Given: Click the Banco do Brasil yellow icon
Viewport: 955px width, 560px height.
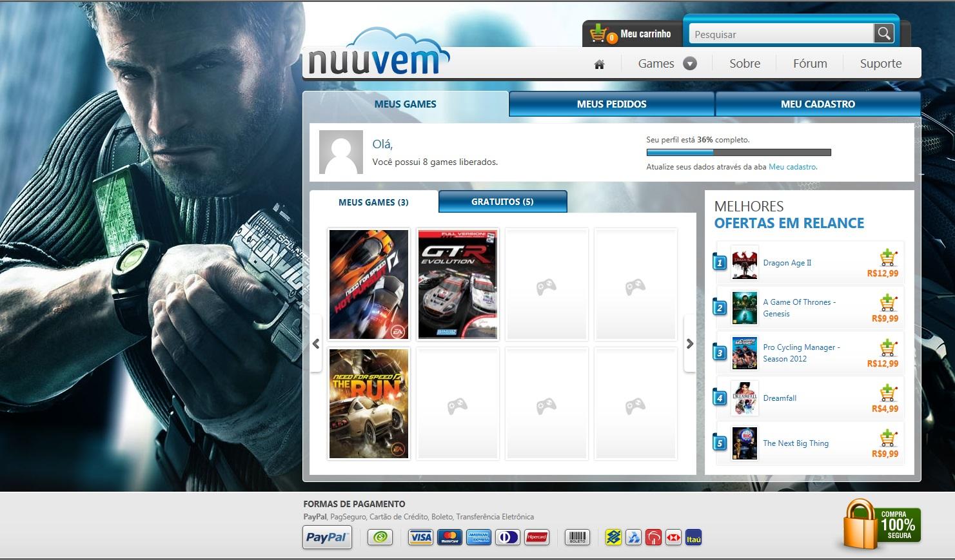Looking at the screenshot, I should coord(613,537).
